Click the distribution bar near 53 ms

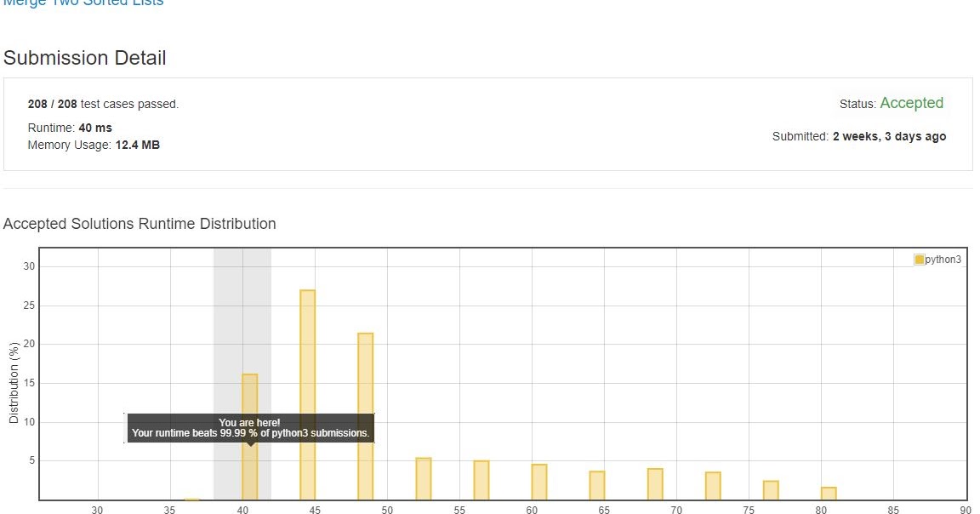point(424,479)
